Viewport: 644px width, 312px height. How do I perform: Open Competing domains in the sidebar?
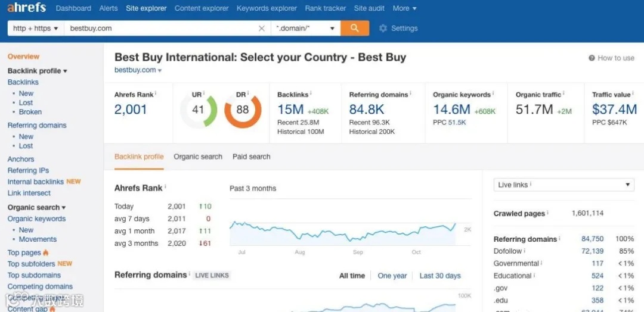[x=41, y=286]
